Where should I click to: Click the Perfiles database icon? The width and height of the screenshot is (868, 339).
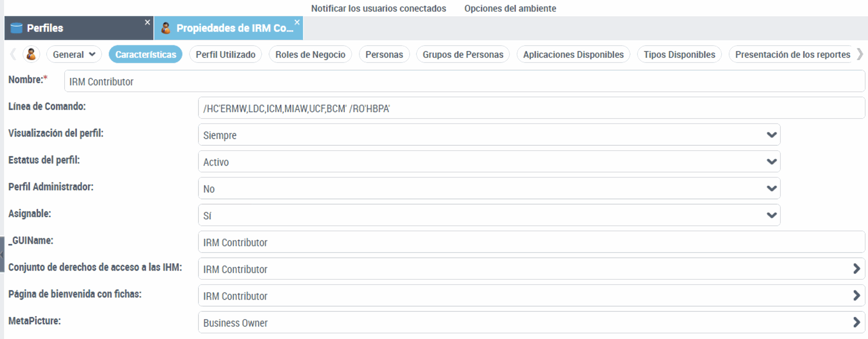(16, 28)
